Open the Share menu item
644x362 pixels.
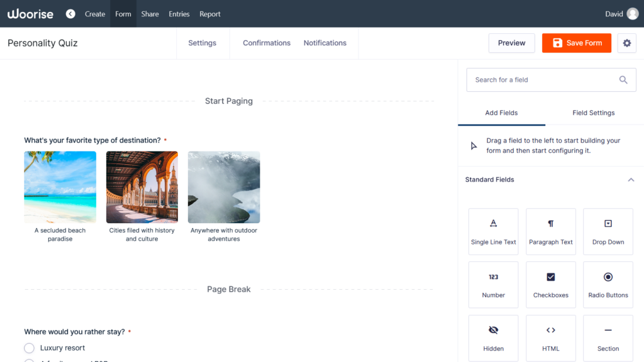click(150, 13)
